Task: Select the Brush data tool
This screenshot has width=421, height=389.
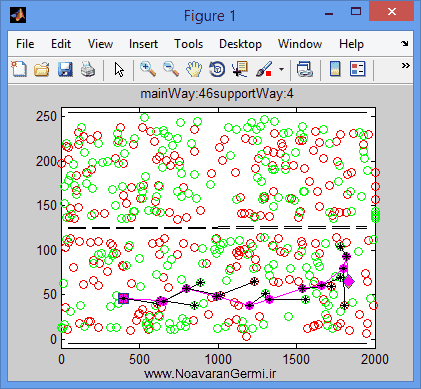Action: [x=264, y=69]
